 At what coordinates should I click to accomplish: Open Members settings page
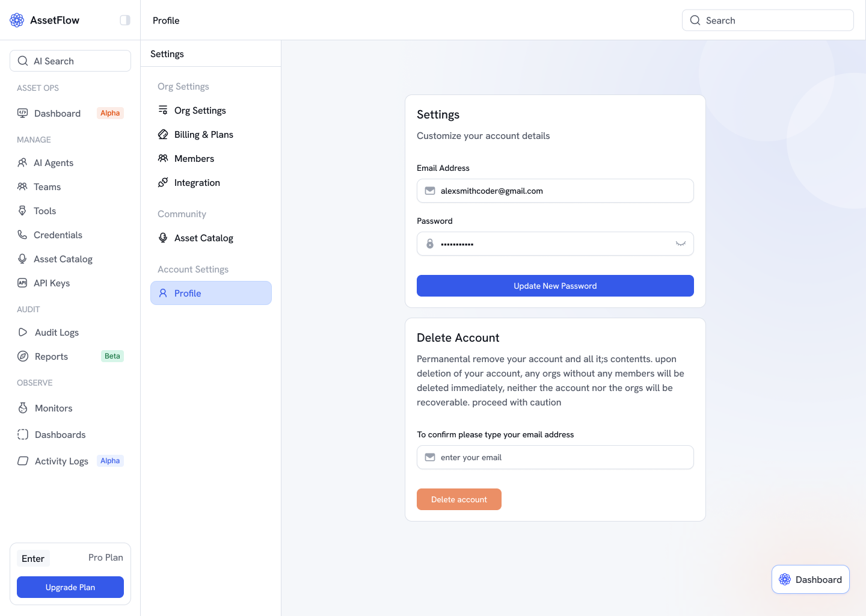[211, 158]
